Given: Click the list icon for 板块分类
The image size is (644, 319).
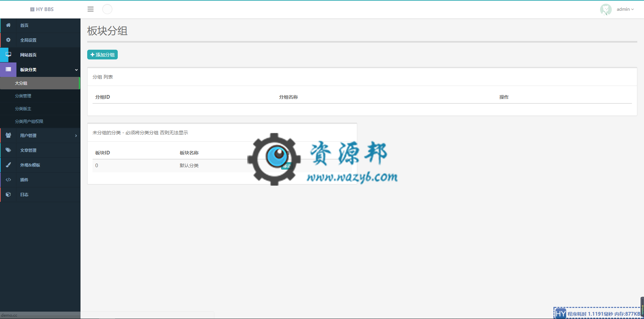Looking at the screenshot, I should pyautogui.click(x=8, y=70).
